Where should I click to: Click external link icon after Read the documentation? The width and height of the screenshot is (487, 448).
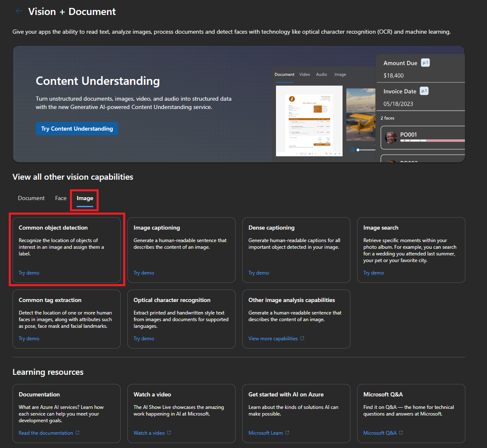[x=77, y=433]
